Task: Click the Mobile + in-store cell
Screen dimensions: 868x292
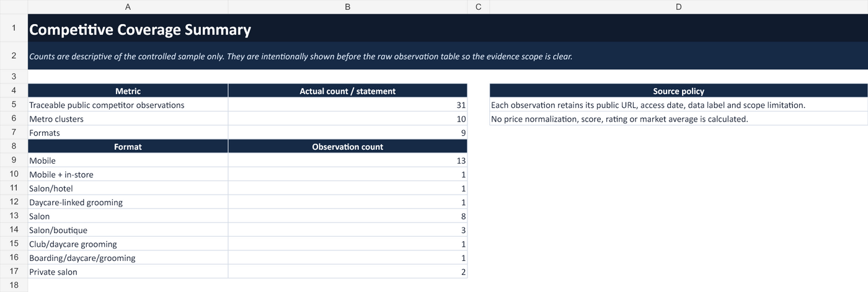Action: (x=128, y=174)
